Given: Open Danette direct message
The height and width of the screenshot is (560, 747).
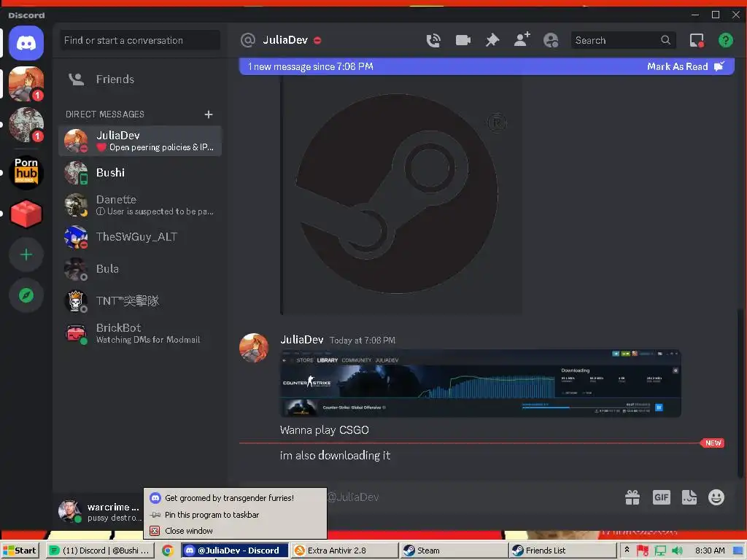Looking at the screenshot, I should tap(139, 205).
